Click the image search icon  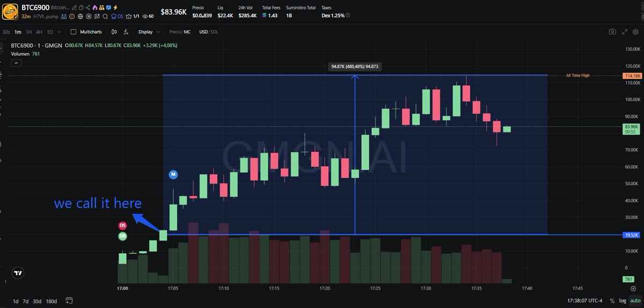97,17
